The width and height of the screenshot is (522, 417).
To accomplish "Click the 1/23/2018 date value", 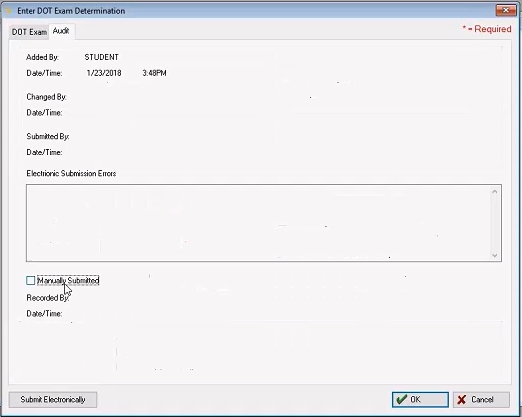I will point(104,73).
